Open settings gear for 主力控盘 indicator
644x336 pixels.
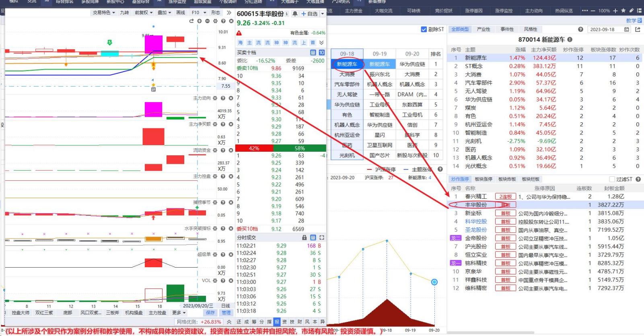(x=215, y=176)
